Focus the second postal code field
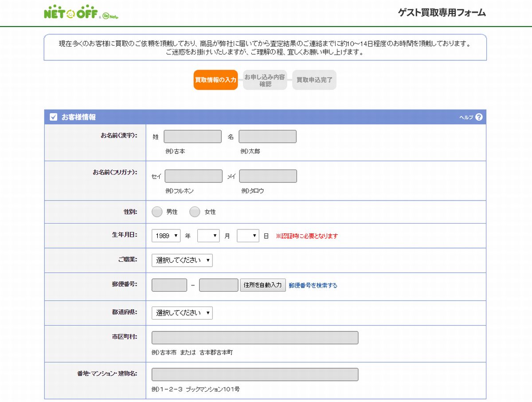 (219, 285)
